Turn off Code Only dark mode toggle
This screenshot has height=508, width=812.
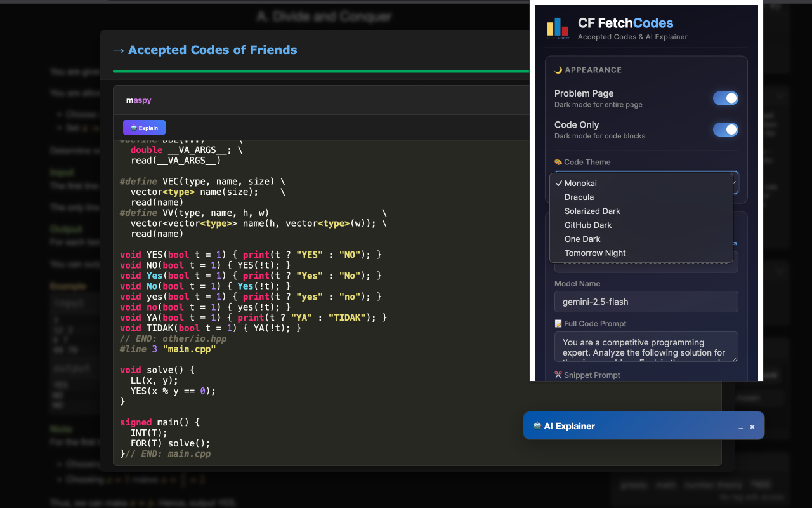click(x=725, y=130)
